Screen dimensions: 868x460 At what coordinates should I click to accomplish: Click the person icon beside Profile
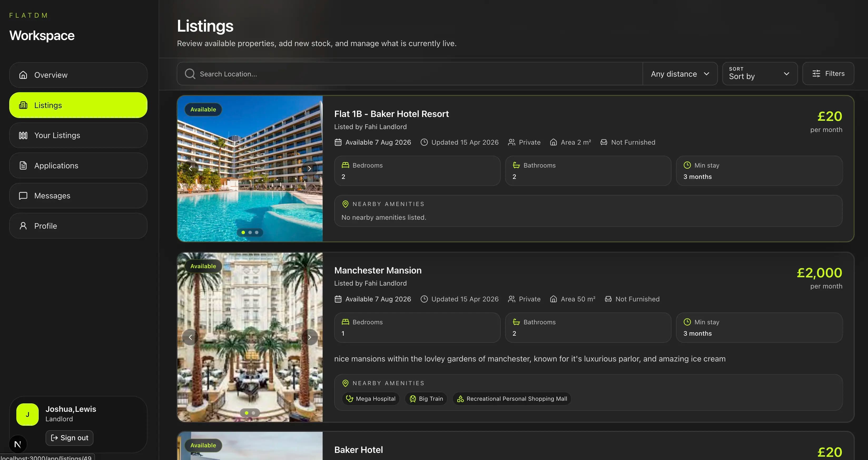23,226
